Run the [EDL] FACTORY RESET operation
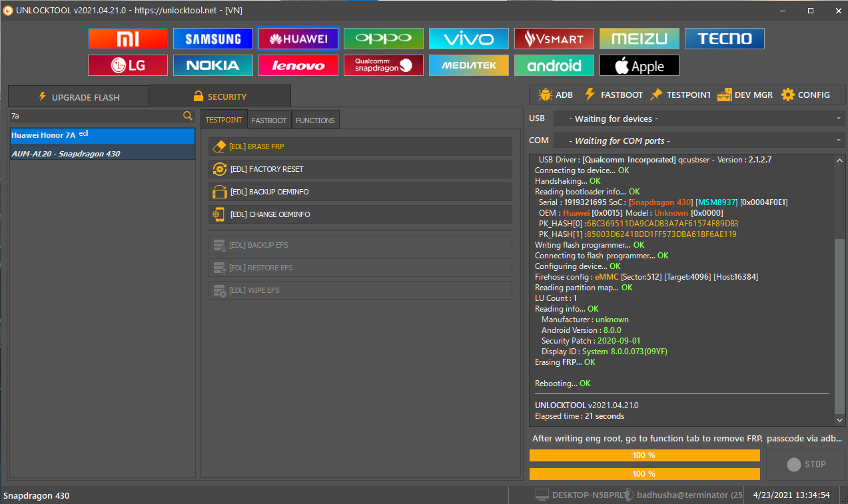This screenshot has width=848, height=504. (x=360, y=169)
